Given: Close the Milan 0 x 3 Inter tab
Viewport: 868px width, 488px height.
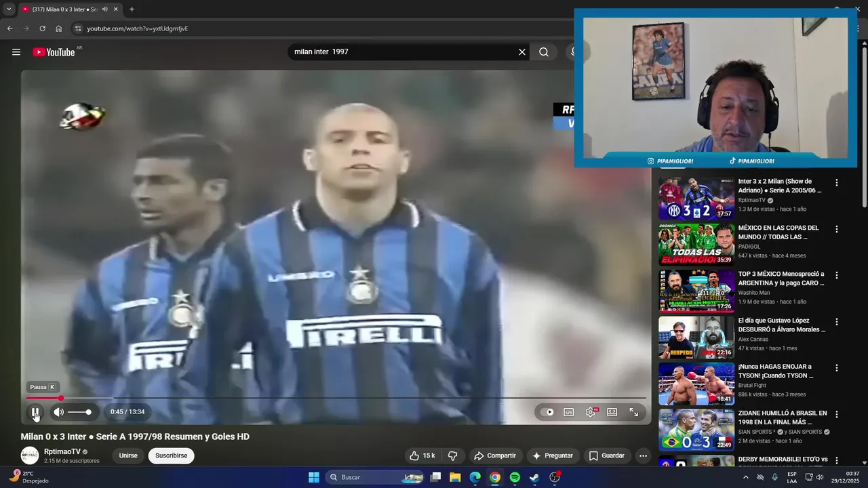Looking at the screenshot, I should (116, 9).
